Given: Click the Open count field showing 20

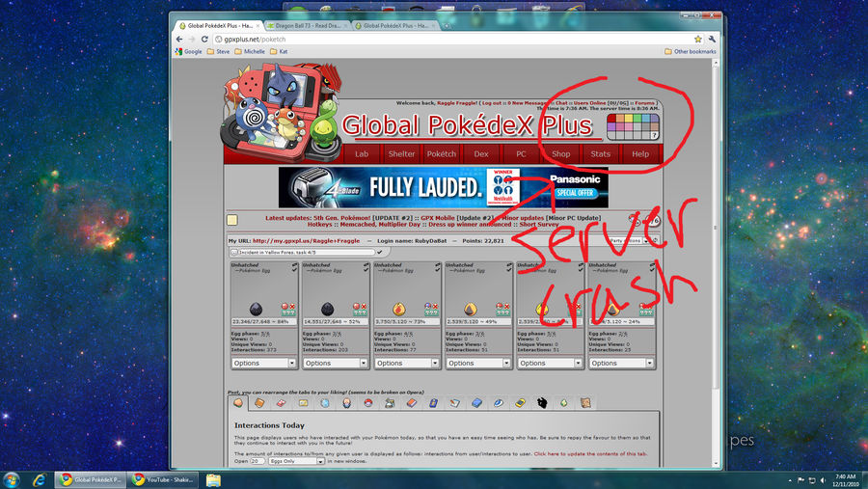Looking at the screenshot, I should (x=257, y=461).
